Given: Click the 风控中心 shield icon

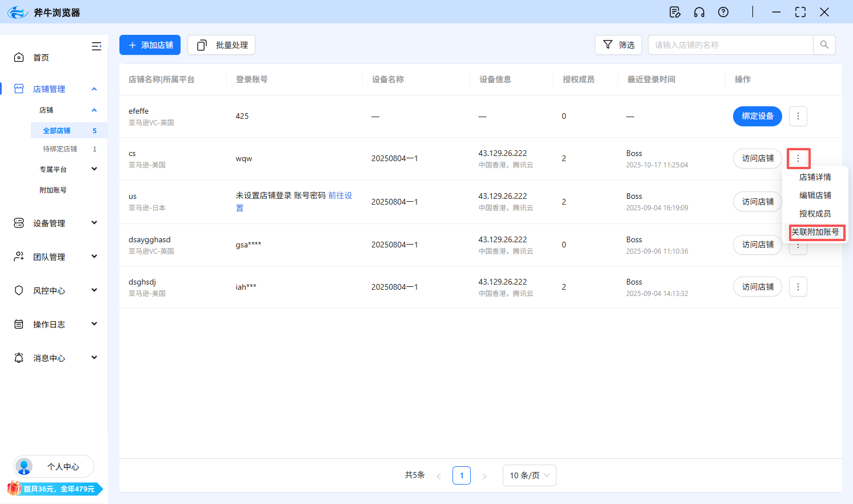Looking at the screenshot, I should (18, 290).
